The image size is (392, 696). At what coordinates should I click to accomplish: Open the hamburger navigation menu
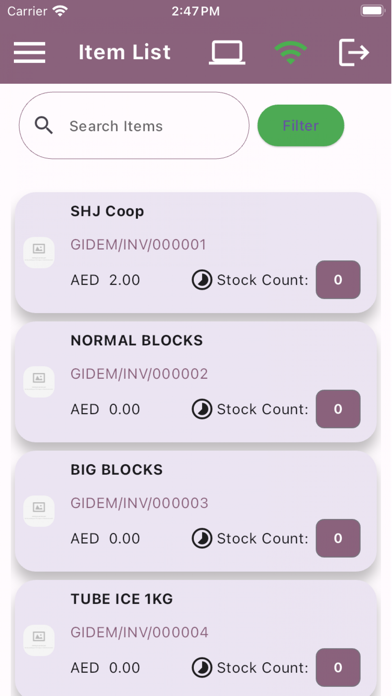coord(29,52)
